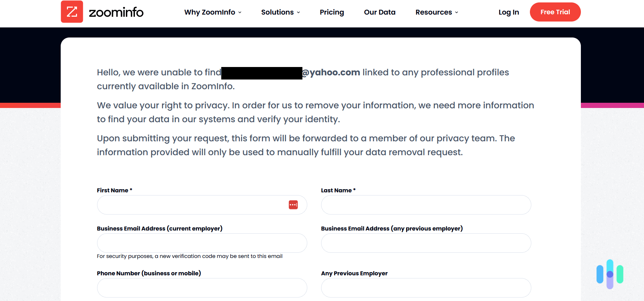The width and height of the screenshot is (644, 301).
Task: Click the current employer Business Email field
Action: 202,243
